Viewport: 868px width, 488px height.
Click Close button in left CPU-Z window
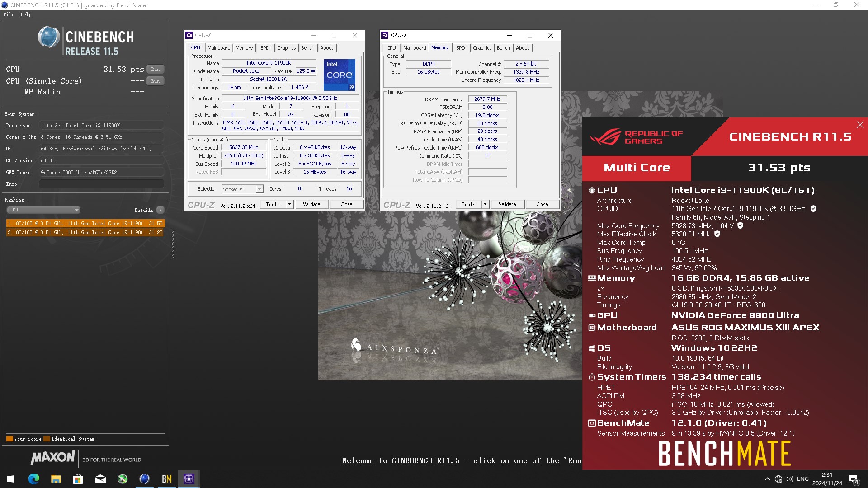(x=346, y=204)
